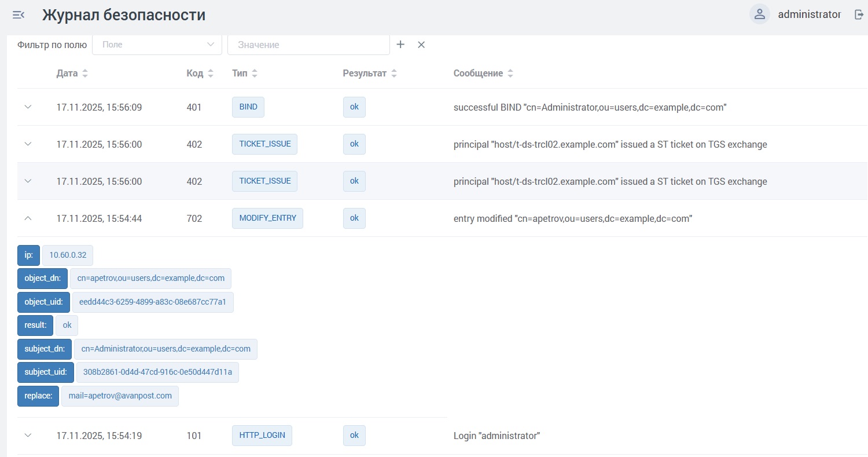Sort by Тип column arrows
Screen dimensions: 868x457
pos(255,74)
